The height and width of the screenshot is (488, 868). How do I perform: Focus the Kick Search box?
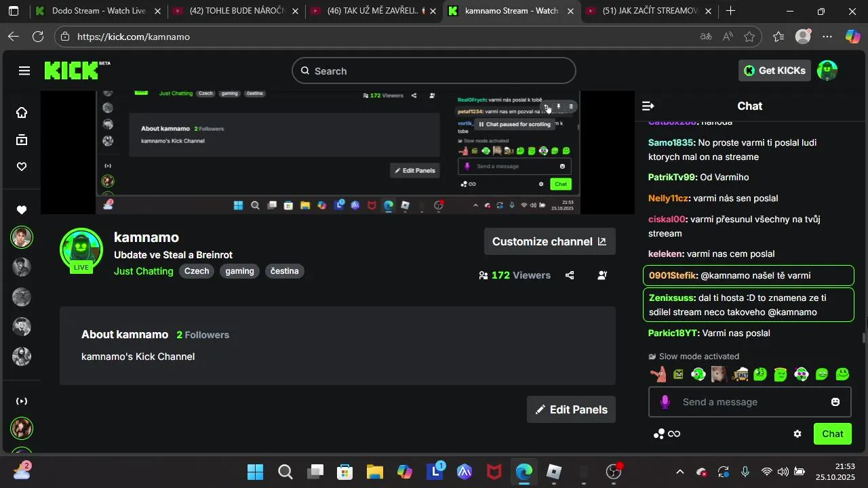[434, 70]
